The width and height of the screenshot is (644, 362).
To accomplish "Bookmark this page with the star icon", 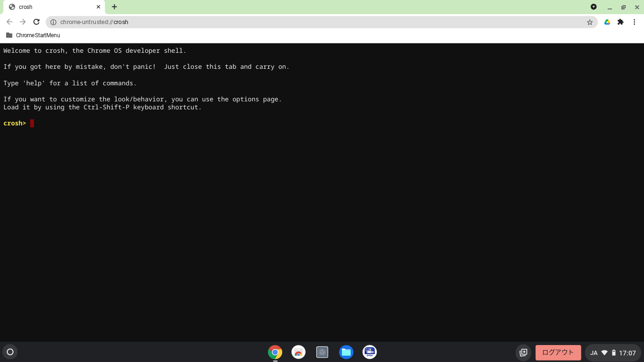I will click(x=589, y=22).
